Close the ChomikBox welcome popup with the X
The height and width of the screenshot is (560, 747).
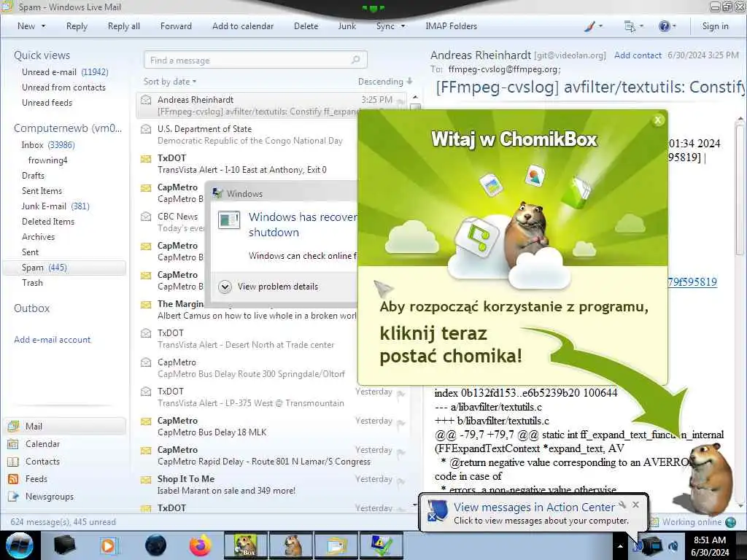[x=658, y=120]
